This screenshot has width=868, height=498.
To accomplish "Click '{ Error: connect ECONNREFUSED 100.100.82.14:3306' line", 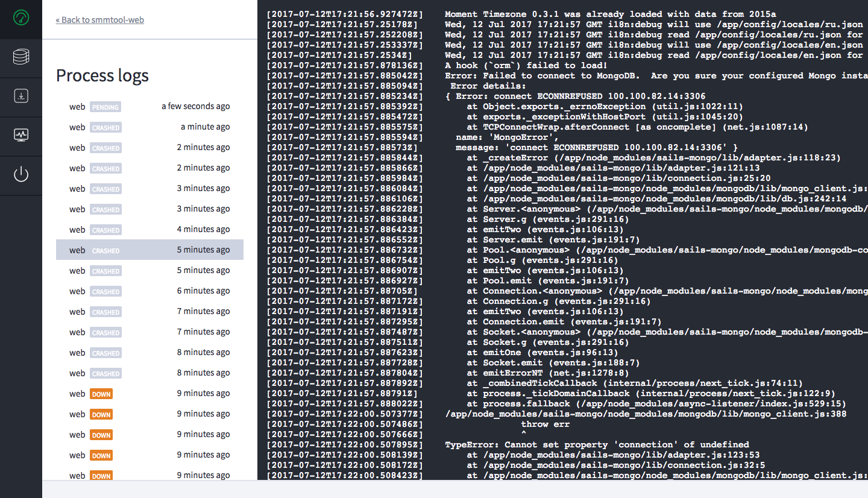I will click(575, 96).
